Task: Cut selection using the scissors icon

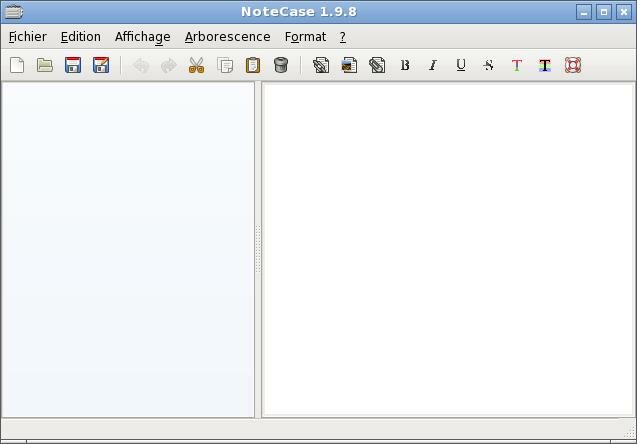Action: 197,65
